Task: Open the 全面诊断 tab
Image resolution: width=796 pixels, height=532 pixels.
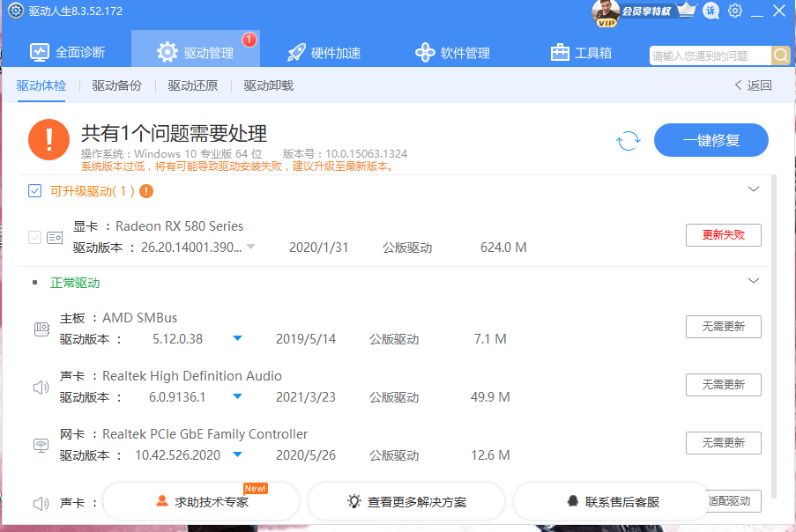Action: tap(68, 52)
